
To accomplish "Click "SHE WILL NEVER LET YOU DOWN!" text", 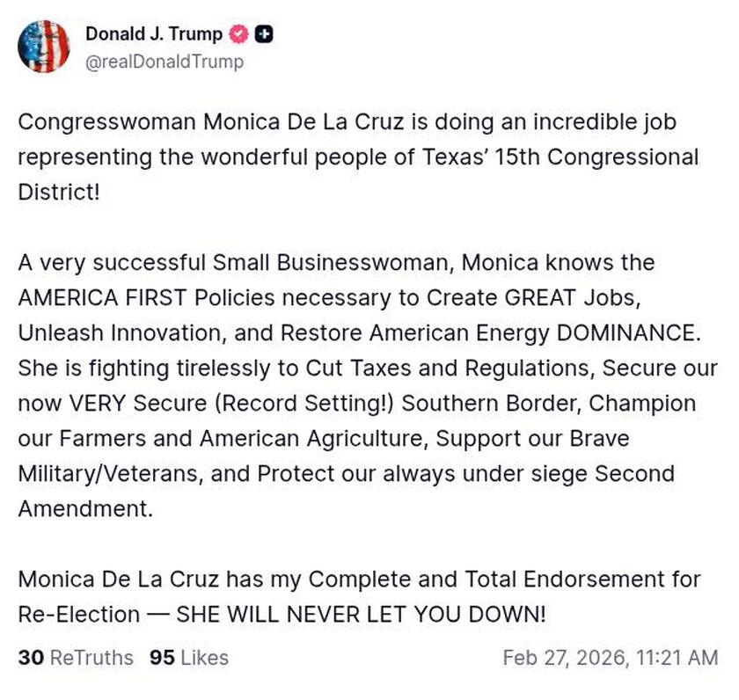I will pos(361,614).
